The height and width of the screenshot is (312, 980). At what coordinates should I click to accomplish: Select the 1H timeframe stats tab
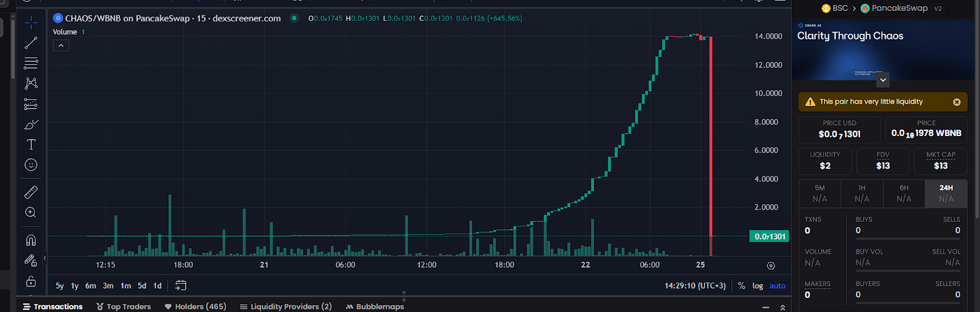(862, 194)
